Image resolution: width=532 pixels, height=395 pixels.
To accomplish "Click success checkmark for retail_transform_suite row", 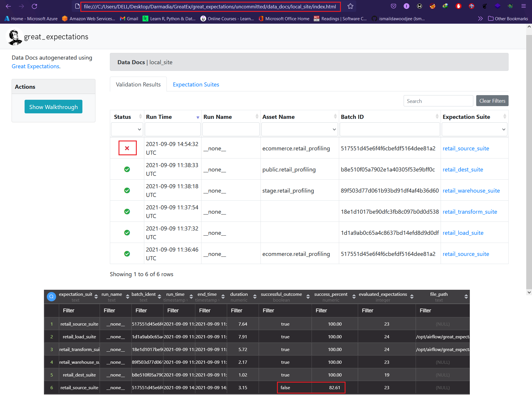I will tap(127, 211).
